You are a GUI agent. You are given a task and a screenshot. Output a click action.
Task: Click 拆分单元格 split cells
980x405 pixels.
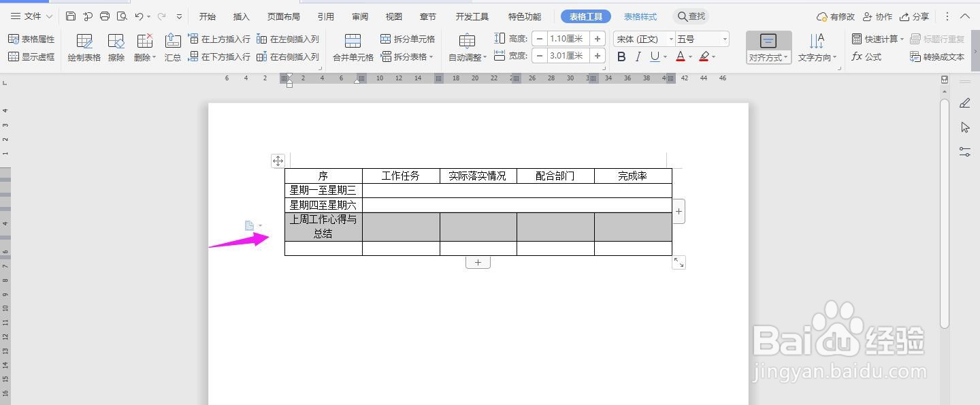point(408,39)
